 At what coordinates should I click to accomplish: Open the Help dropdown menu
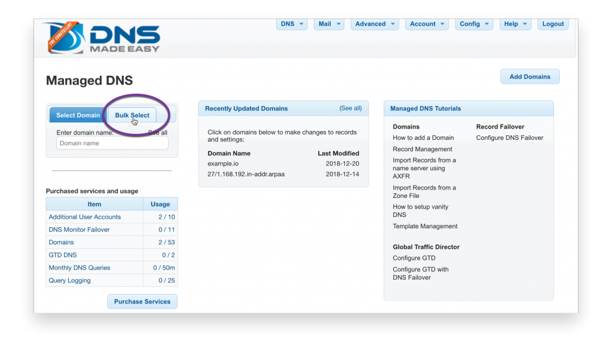[515, 24]
